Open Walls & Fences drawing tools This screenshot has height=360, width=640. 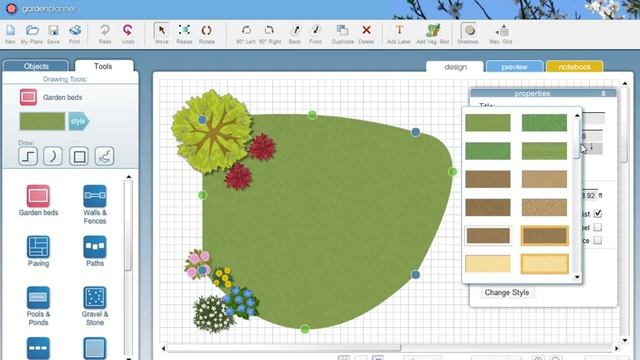coord(95,204)
